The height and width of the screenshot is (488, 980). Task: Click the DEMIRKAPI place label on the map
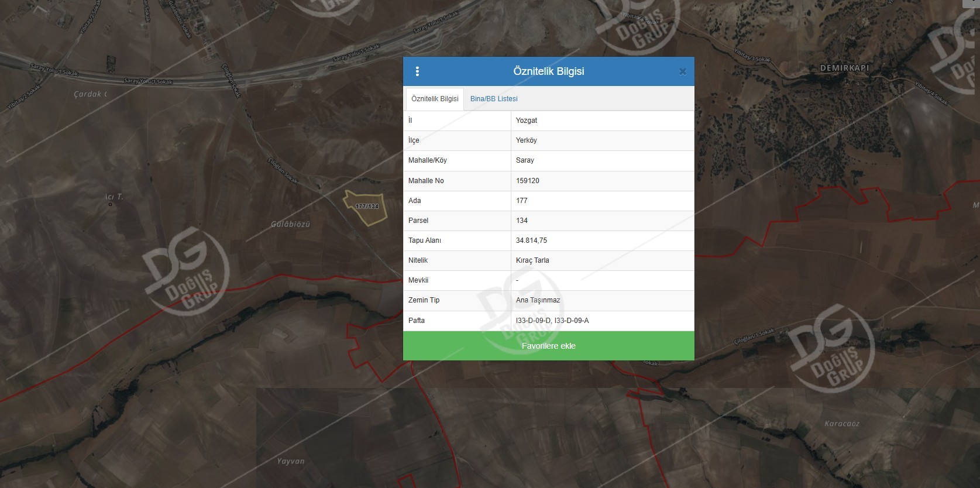844,68
